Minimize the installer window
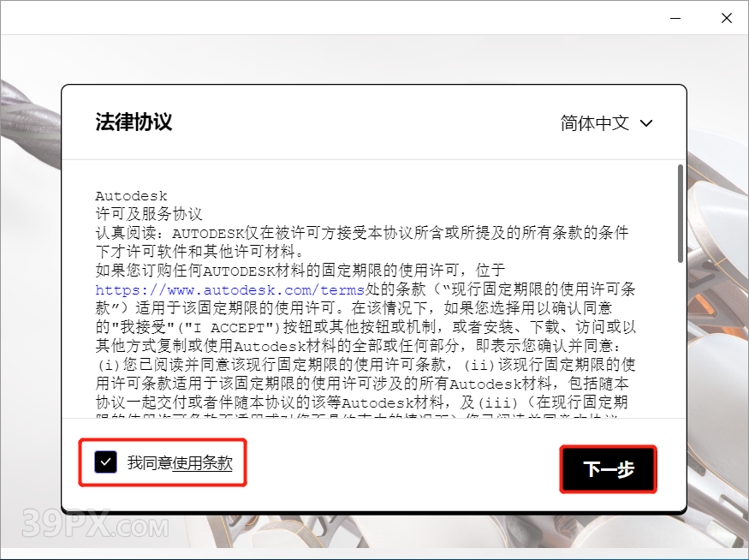The image size is (749, 560). pos(675,18)
